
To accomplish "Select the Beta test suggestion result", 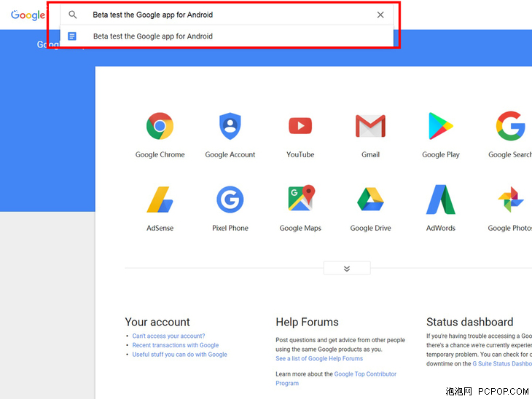I will (x=227, y=36).
